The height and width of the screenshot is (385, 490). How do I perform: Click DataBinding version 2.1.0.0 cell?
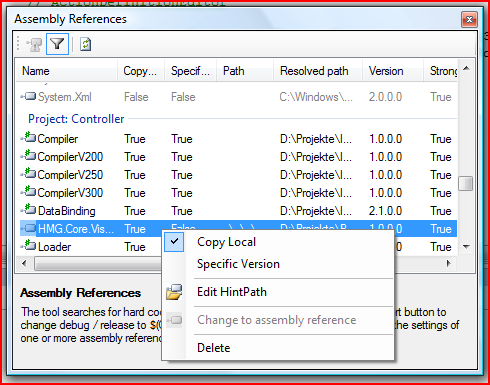tap(385, 211)
